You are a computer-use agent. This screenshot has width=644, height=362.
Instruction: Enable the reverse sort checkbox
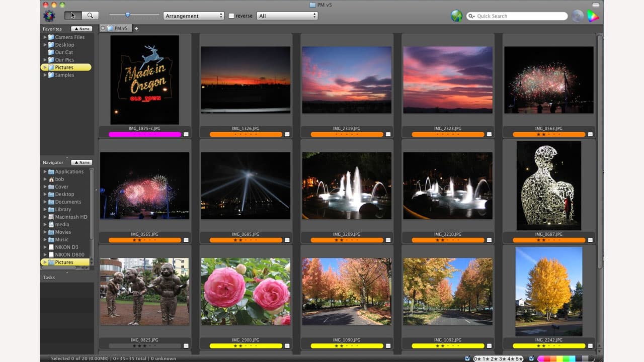232,16
